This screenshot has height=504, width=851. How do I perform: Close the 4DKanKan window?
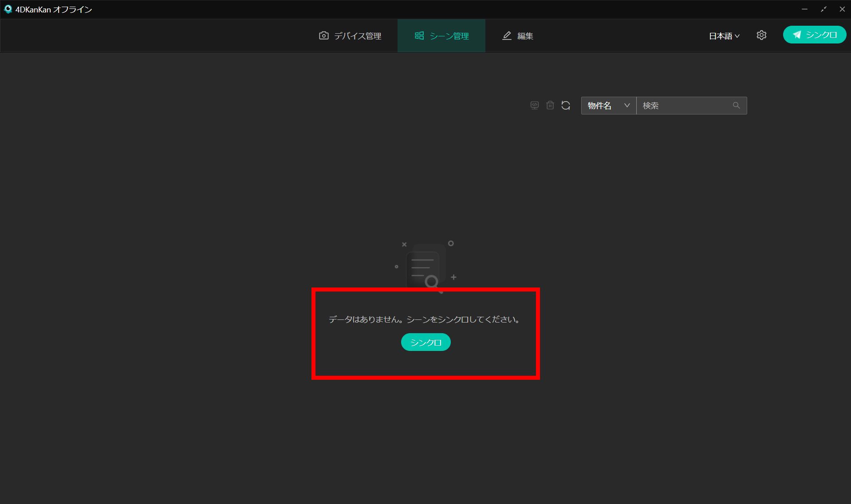[842, 9]
